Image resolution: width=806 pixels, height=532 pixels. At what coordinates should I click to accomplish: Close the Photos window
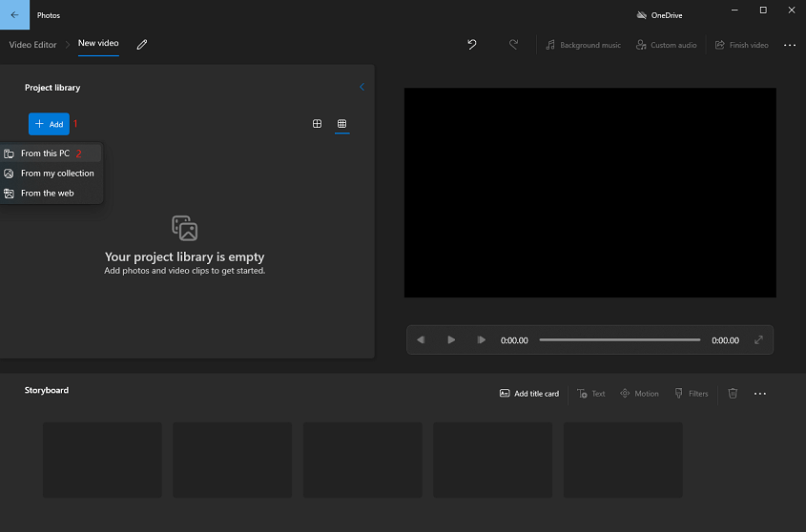point(792,10)
